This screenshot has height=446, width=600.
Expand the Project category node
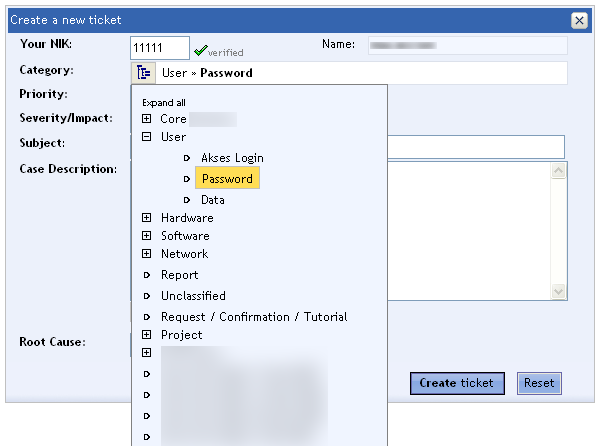pos(146,335)
